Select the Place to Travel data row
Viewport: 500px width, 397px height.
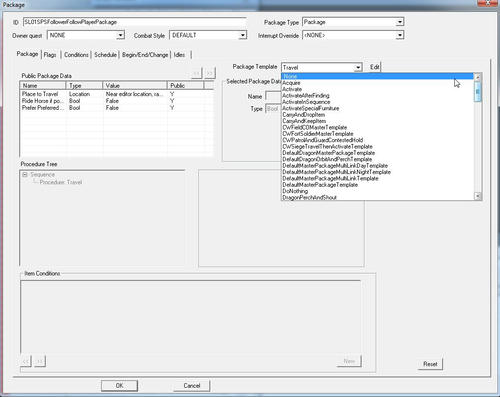click(x=117, y=94)
